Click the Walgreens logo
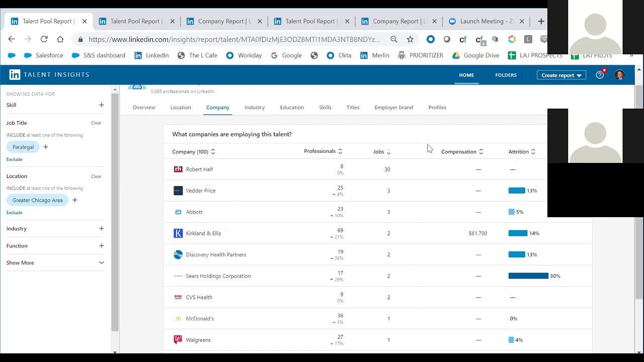Viewport: 644px width, 362px height. 178,340
